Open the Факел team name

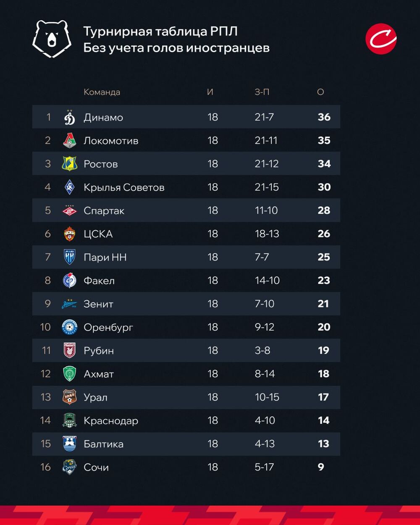[99, 281]
